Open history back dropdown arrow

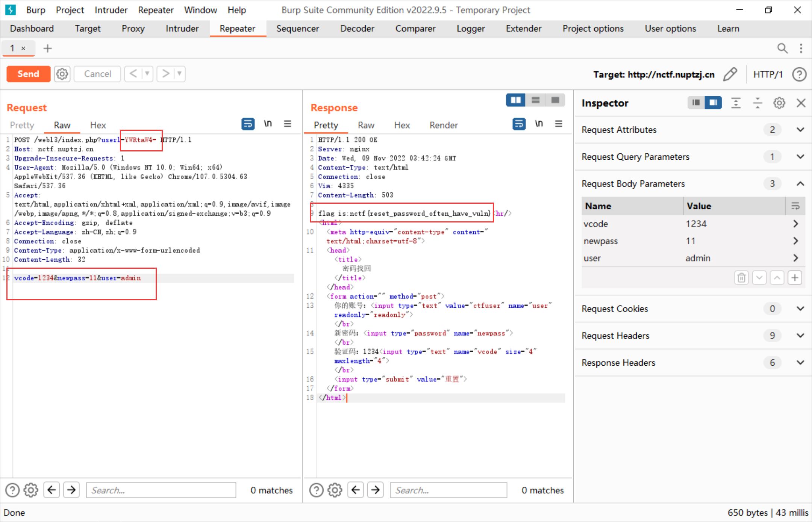147,74
